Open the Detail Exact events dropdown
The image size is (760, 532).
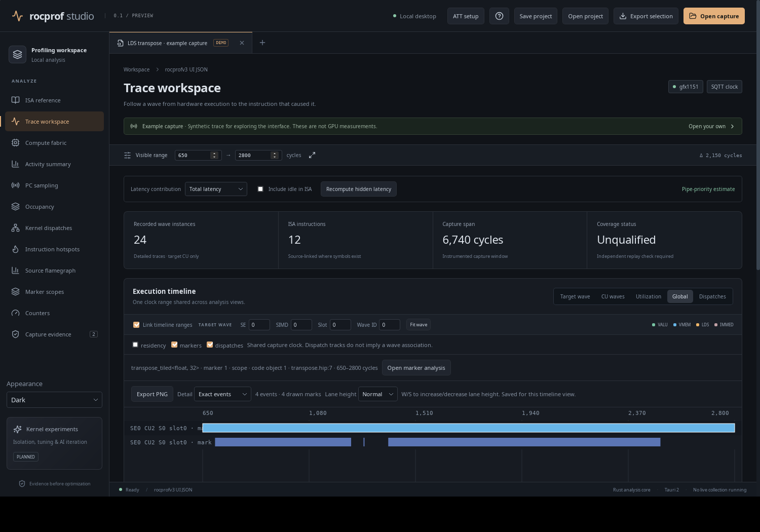coord(222,394)
